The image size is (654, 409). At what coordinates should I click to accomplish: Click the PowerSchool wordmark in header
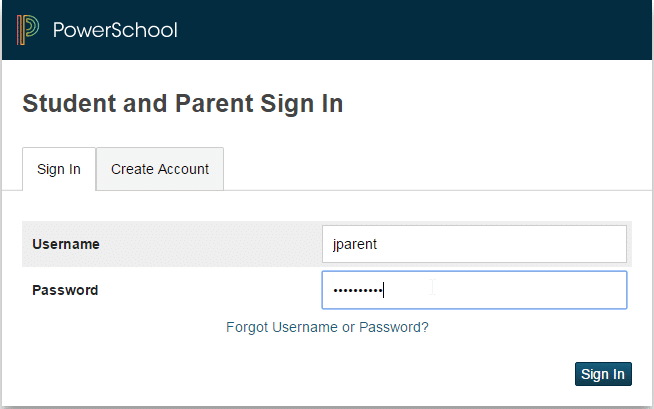[115, 30]
